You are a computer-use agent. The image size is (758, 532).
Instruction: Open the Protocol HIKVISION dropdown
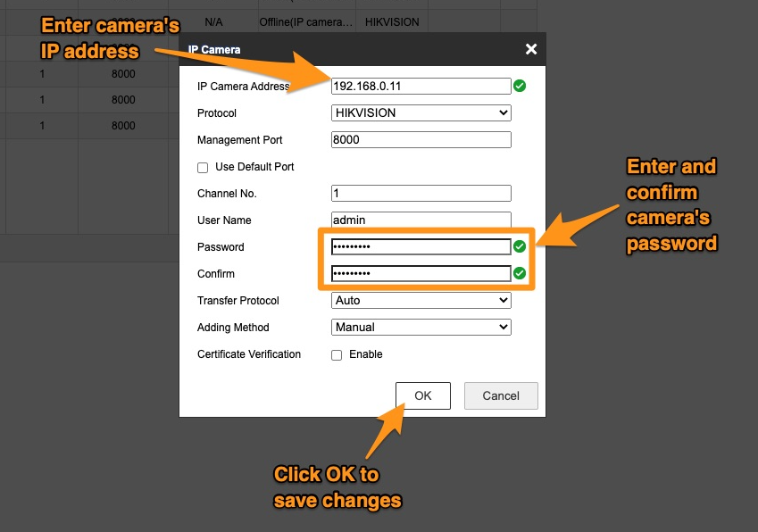tap(421, 113)
